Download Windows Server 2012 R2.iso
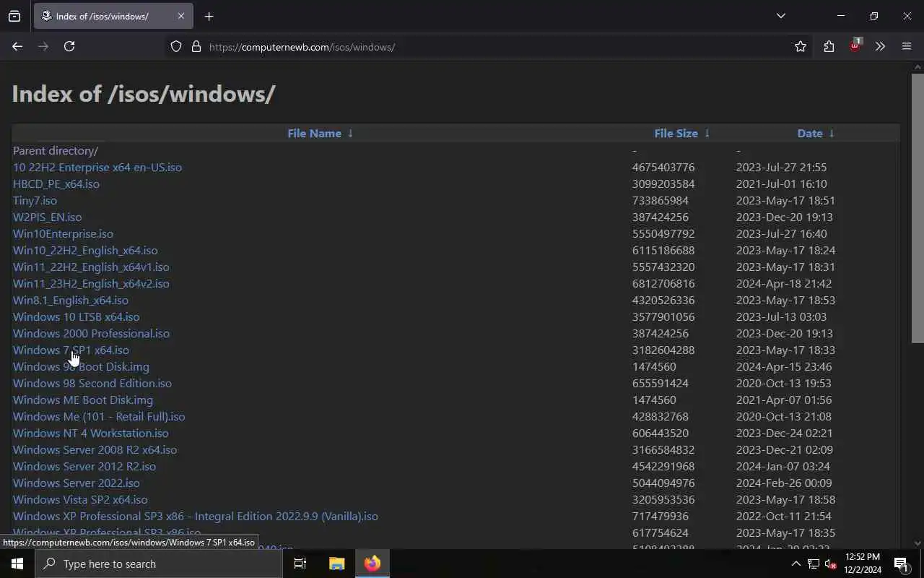 click(84, 466)
